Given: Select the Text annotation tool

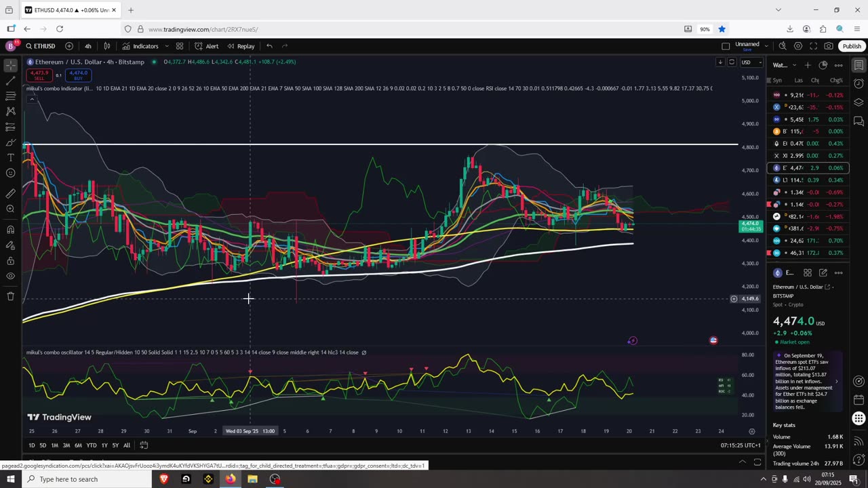Looking at the screenshot, I should (10, 157).
